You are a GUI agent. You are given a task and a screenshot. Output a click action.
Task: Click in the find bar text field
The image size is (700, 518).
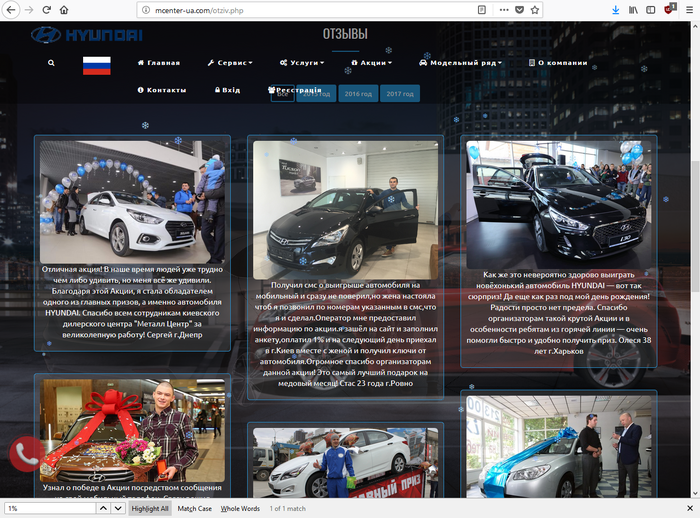[48, 508]
